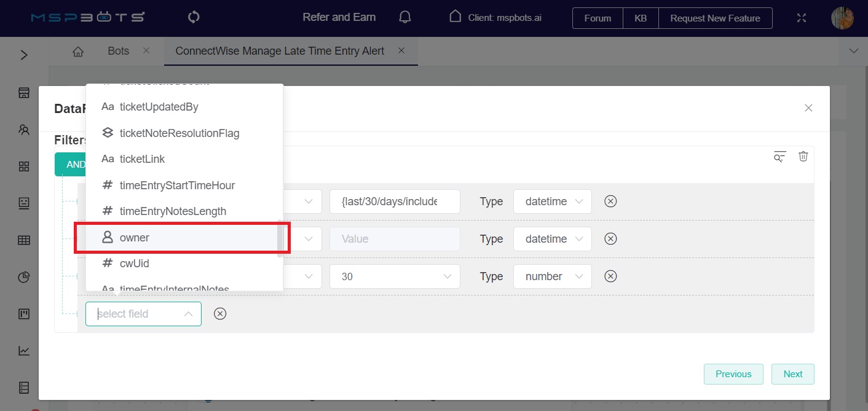Choose ticketLink in the field list
This screenshot has height=411, width=868.
coord(142,159)
